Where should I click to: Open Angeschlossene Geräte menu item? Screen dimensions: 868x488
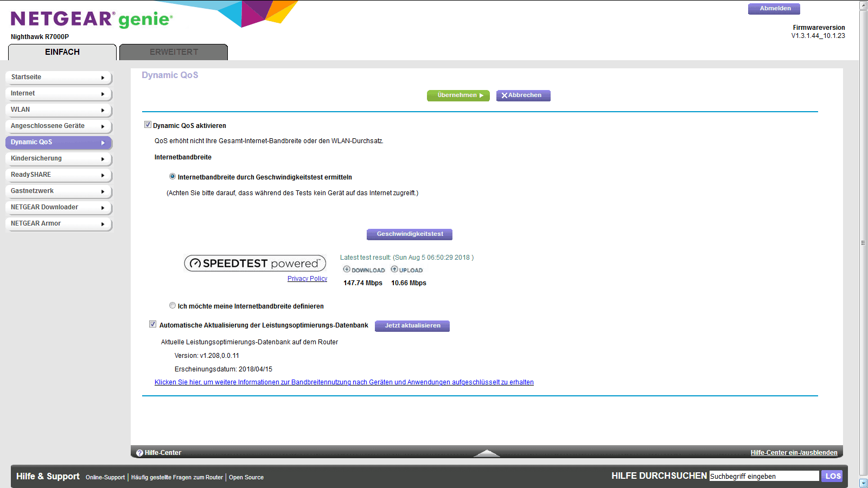coord(59,126)
